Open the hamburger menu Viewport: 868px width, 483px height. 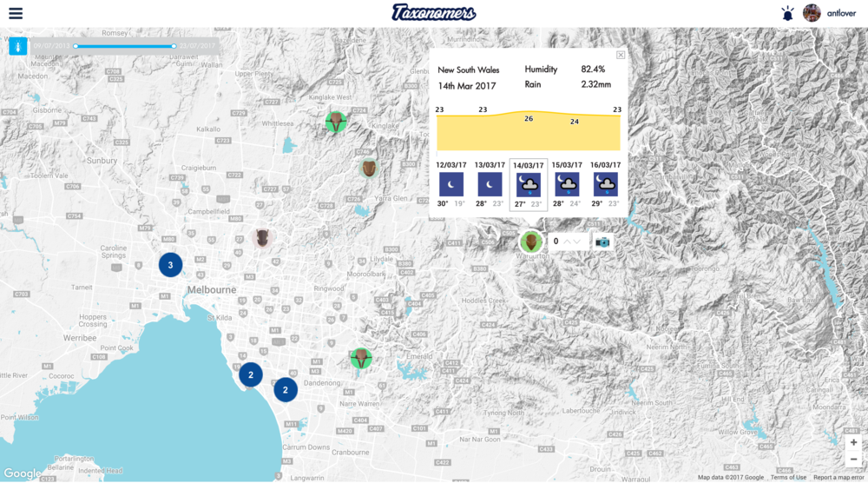(x=16, y=13)
